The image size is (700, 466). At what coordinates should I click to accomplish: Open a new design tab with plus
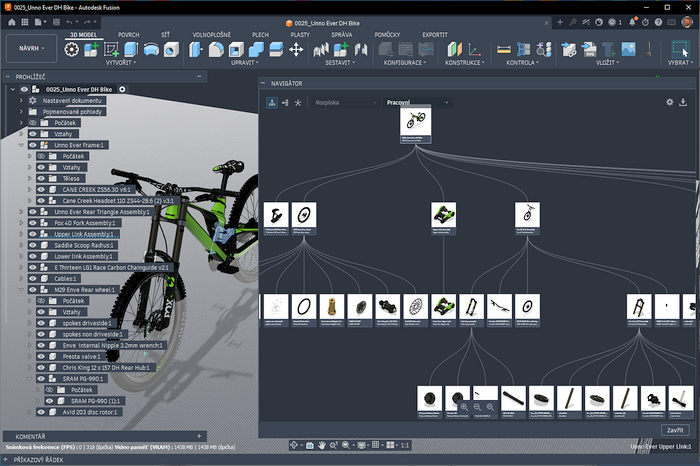tap(560, 22)
